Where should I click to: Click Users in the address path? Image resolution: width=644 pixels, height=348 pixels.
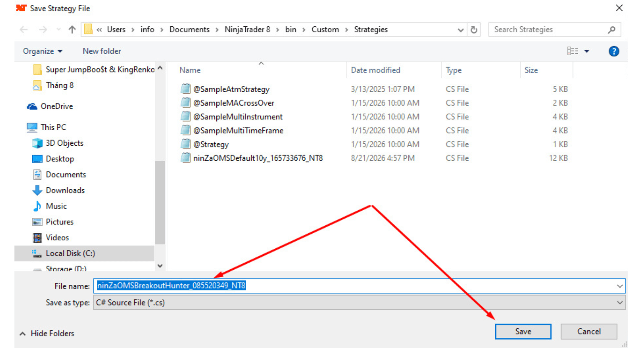116,30
